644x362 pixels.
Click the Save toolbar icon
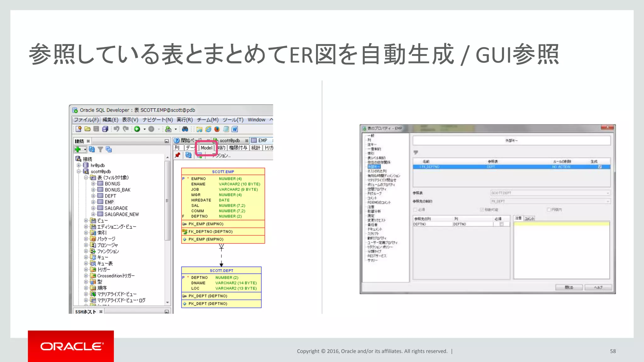tap(96, 129)
